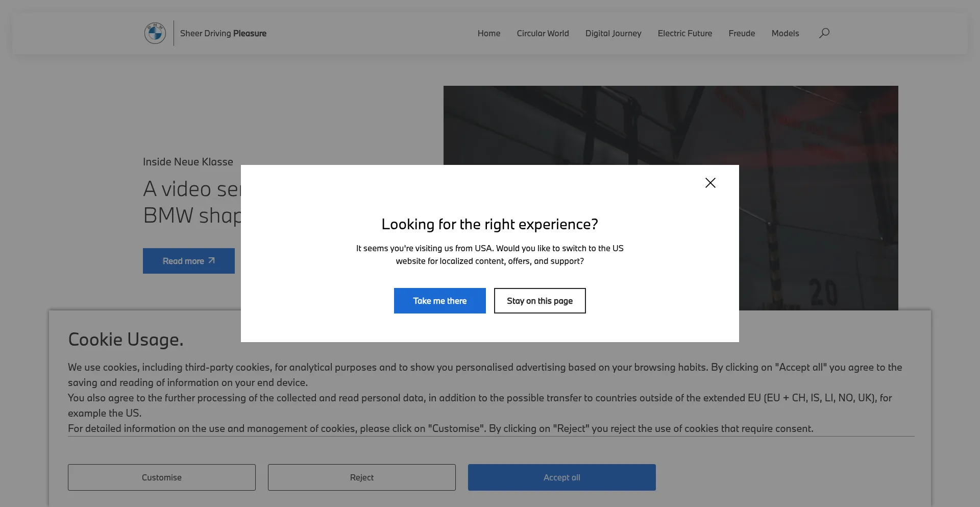Click the Sheer Driving Pleasure tagline
Viewport: 980px width, 507px height.
coord(223,33)
